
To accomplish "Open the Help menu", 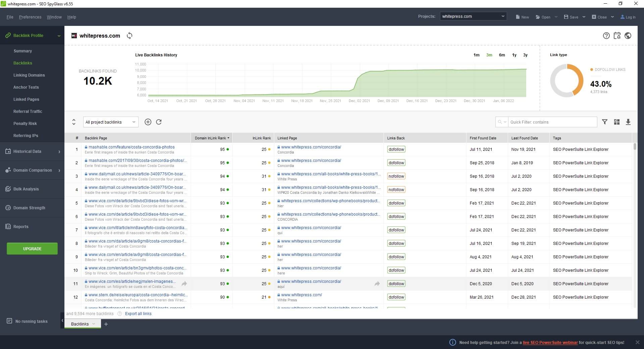I will pos(71,17).
